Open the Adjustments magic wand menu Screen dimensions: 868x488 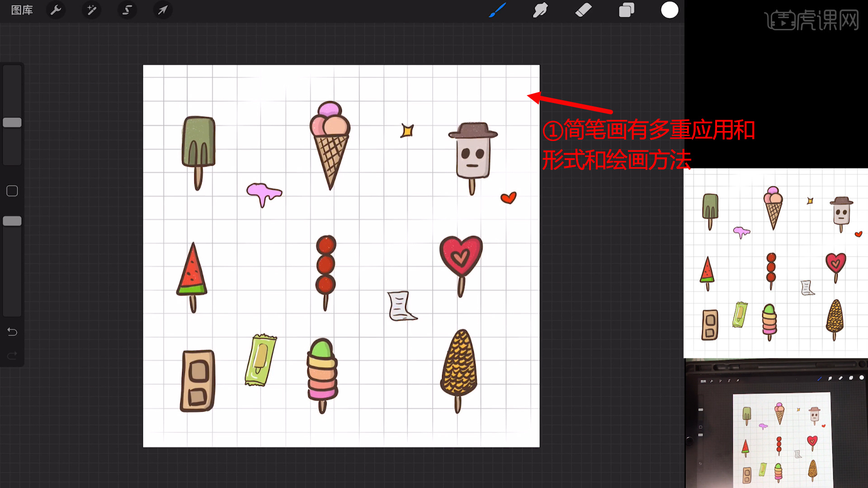91,10
